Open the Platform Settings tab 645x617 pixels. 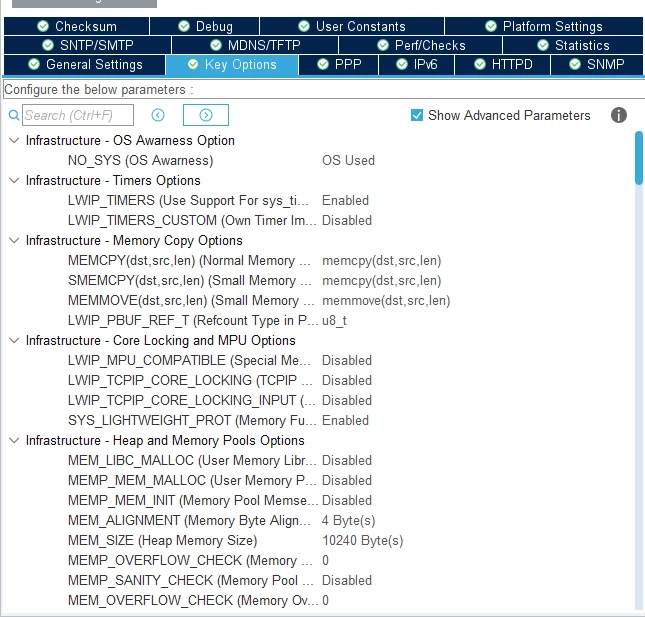point(544,26)
